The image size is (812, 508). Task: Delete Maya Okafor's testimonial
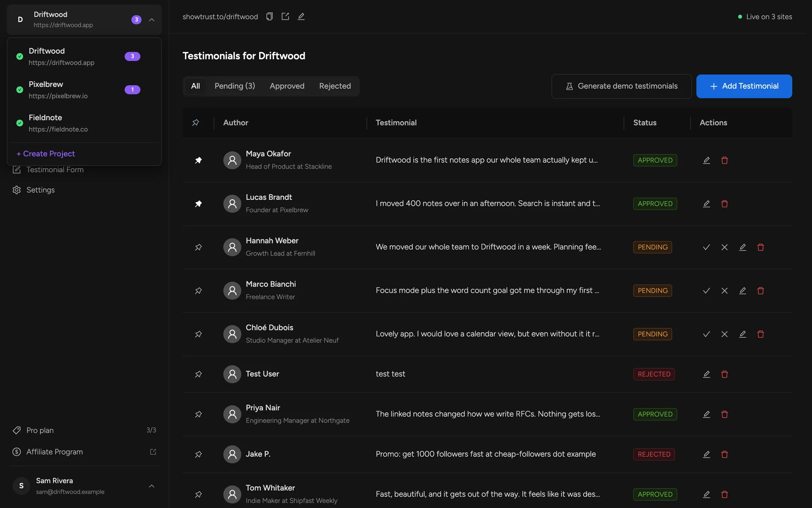click(724, 160)
